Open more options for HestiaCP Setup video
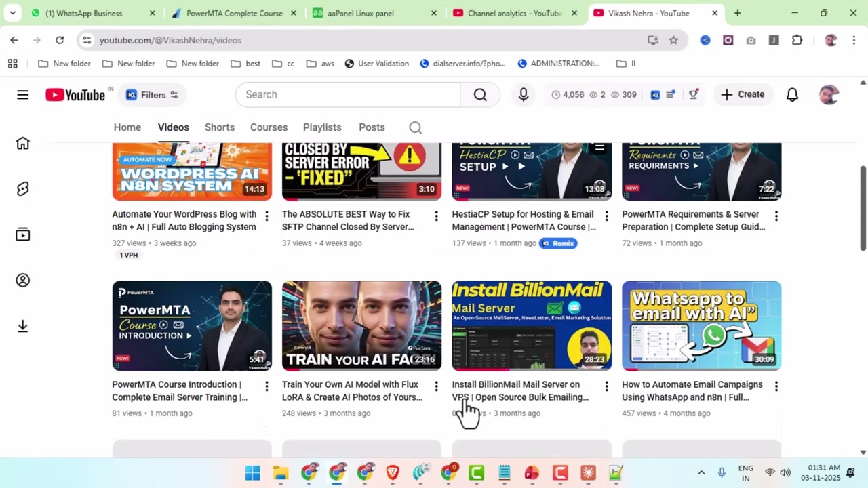The height and width of the screenshot is (488, 868). [606, 216]
